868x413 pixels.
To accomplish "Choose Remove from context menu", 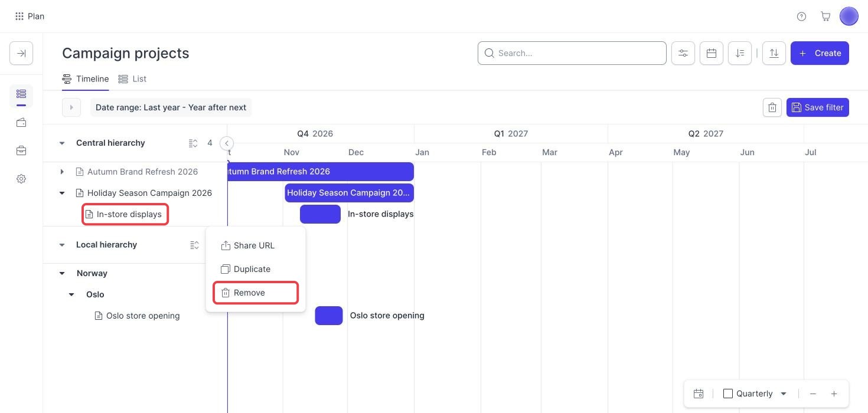I will (255, 293).
